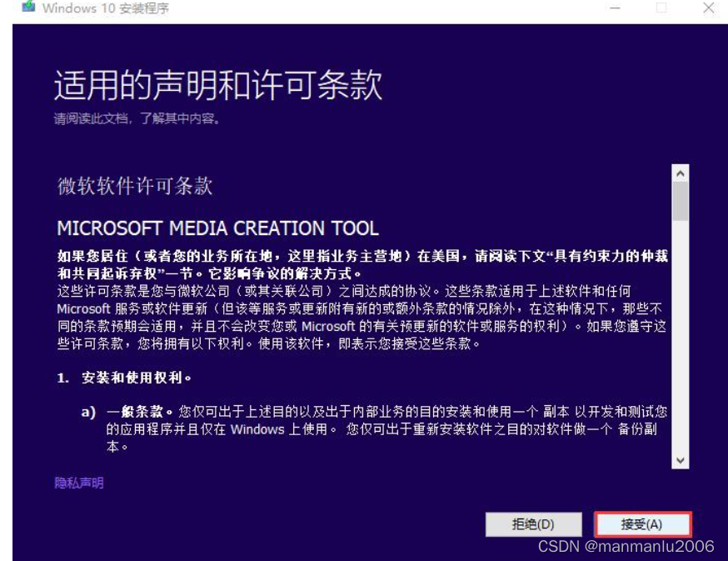Click the window title Windows 10 安装程序
This screenshot has width=728, height=561.
pos(106,8)
